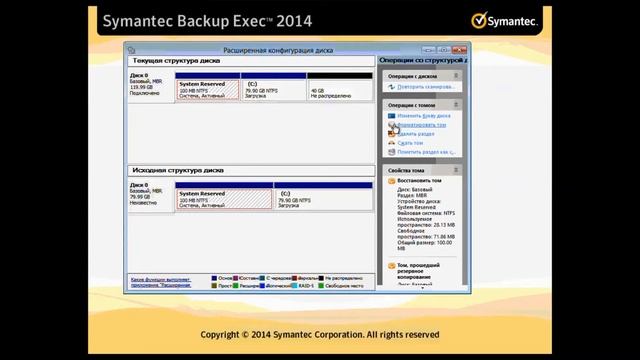Click the 'Восстановить том' restore volume icon

391,181
